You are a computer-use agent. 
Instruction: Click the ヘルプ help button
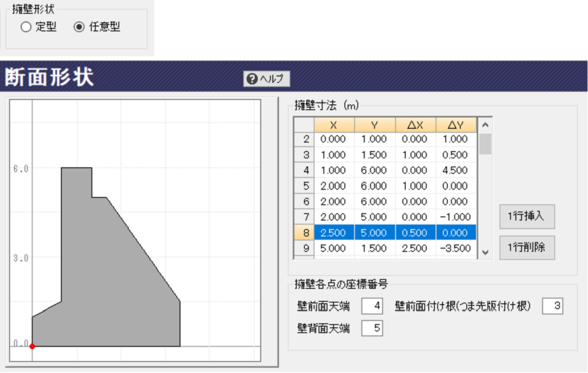(x=266, y=79)
